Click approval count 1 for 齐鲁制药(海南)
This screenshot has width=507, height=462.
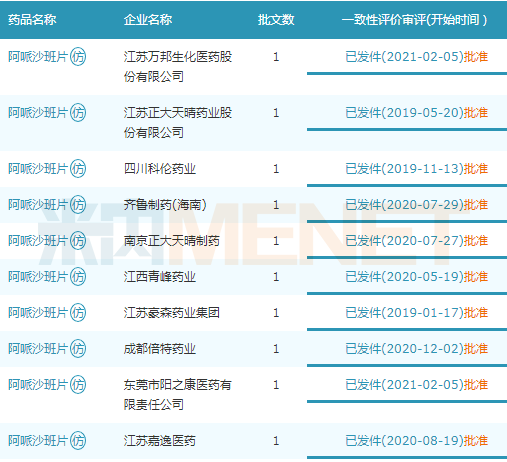[x=276, y=205]
